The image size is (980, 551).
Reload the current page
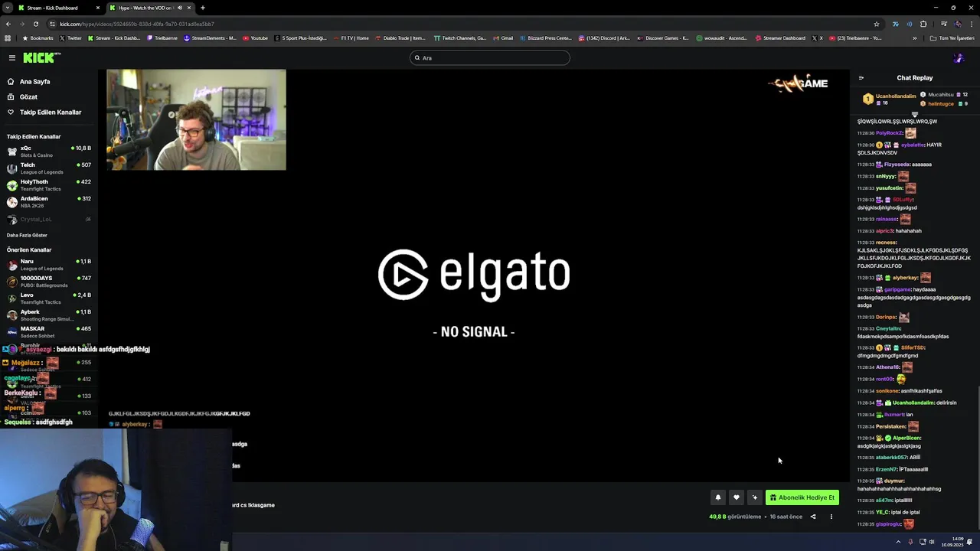pos(35,24)
